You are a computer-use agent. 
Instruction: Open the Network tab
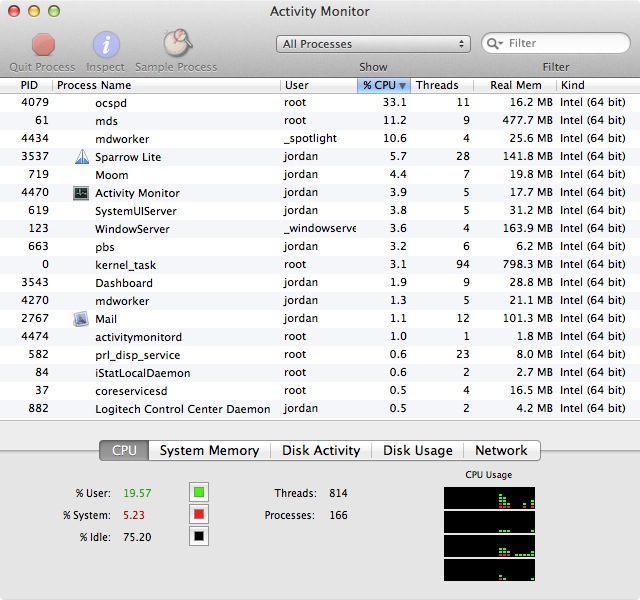tap(501, 450)
